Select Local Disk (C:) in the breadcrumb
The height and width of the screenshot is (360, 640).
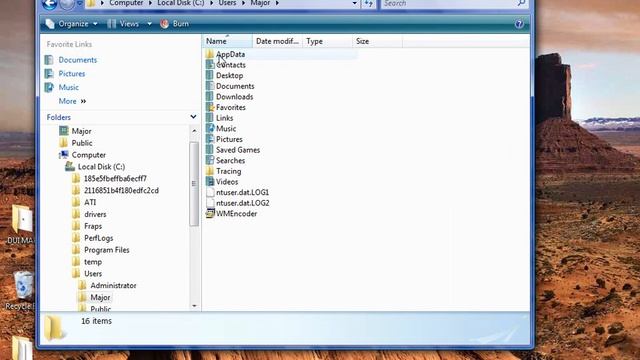coord(180,3)
